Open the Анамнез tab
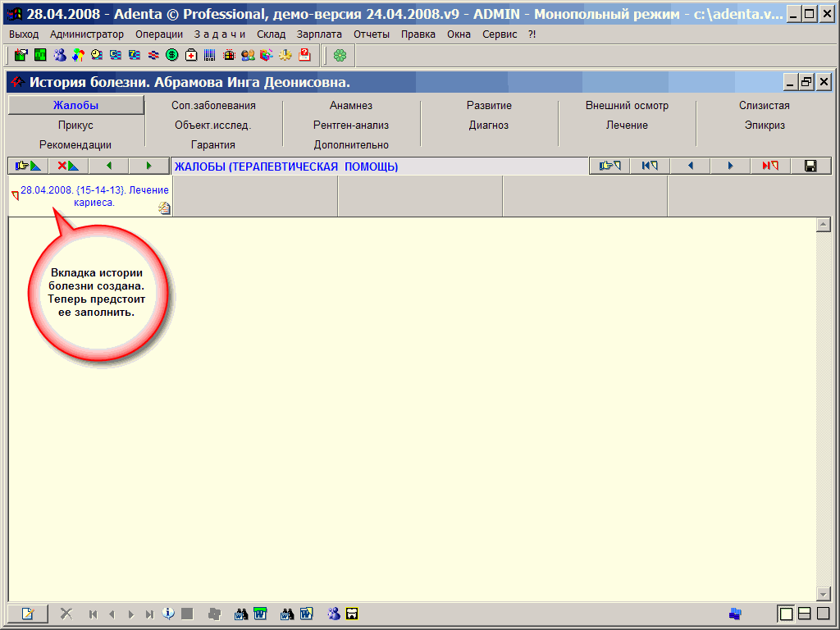 point(351,106)
